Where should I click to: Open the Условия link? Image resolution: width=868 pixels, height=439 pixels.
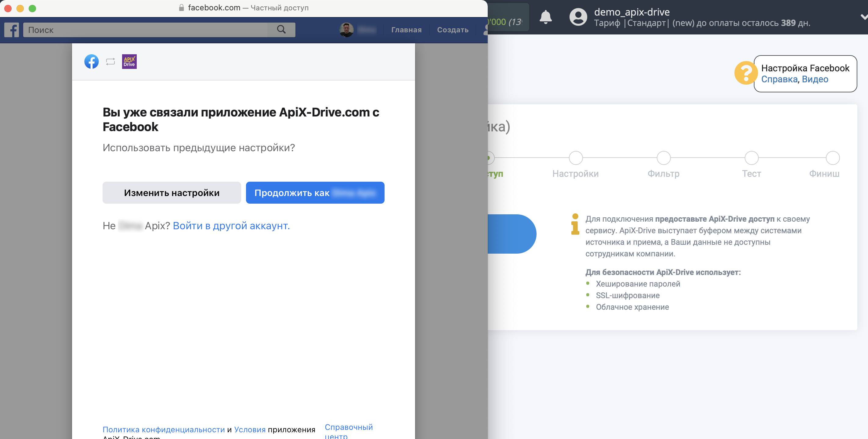(x=250, y=430)
